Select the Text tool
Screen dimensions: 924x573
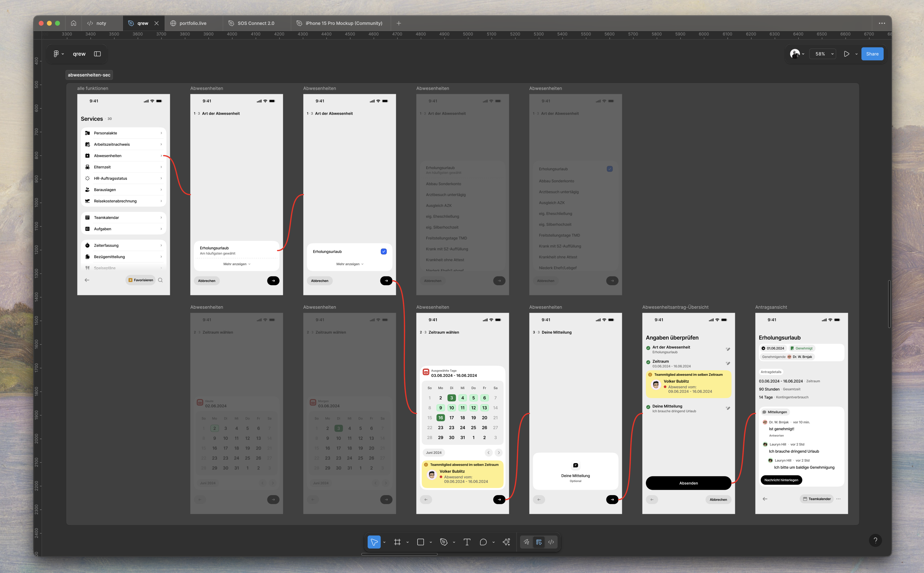coord(467,542)
